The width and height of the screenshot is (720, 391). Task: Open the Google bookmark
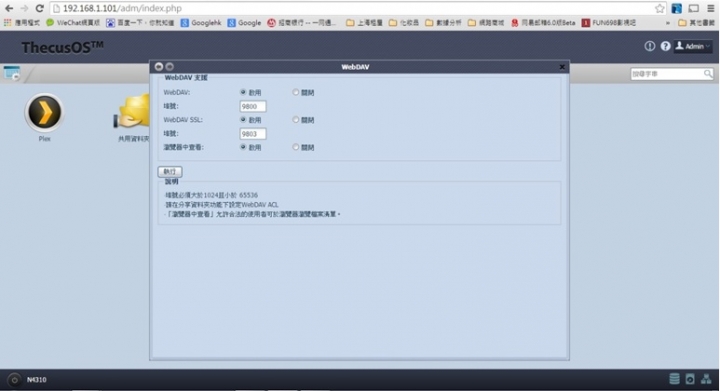click(x=244, y=22)
